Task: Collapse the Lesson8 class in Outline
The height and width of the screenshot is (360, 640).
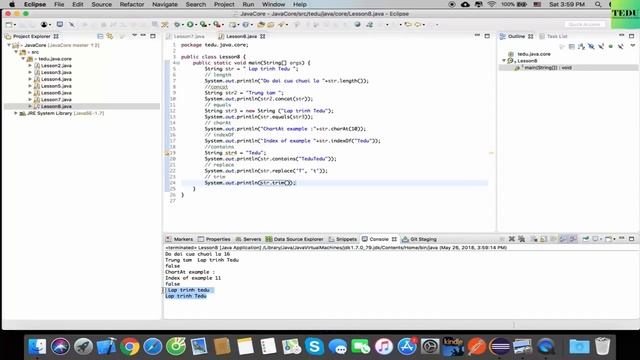Action: [504, 61]
